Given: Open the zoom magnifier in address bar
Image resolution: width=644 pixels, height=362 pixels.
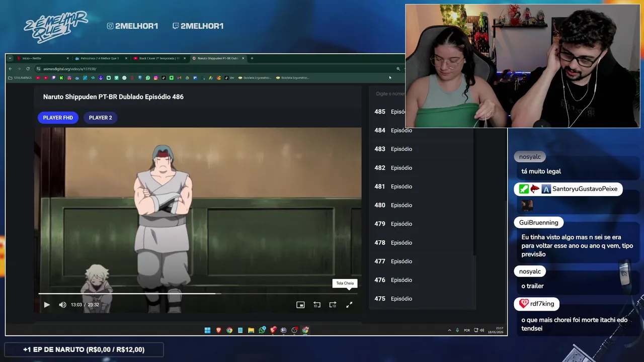Looking at the screenshot, I should click(398, 68).
